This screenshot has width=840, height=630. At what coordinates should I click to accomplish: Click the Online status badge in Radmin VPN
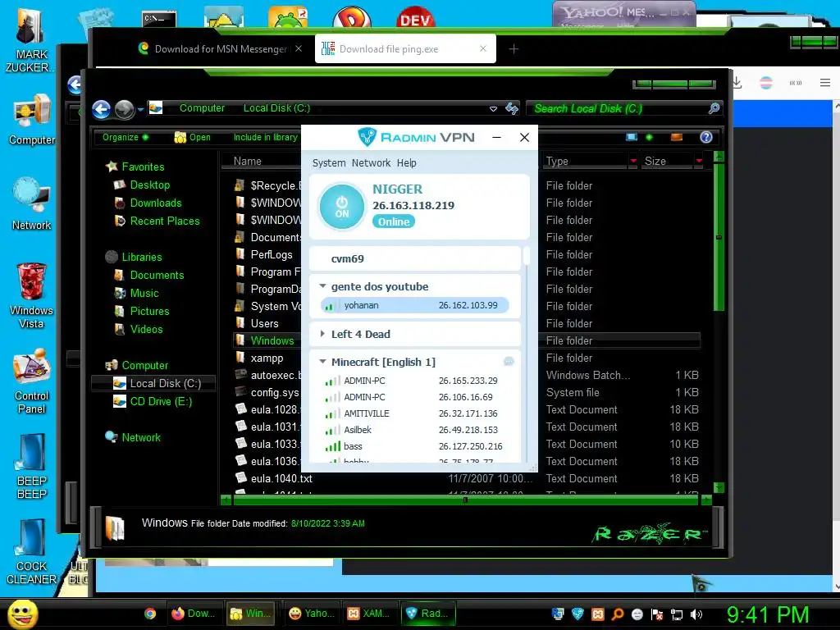(394, 221)
